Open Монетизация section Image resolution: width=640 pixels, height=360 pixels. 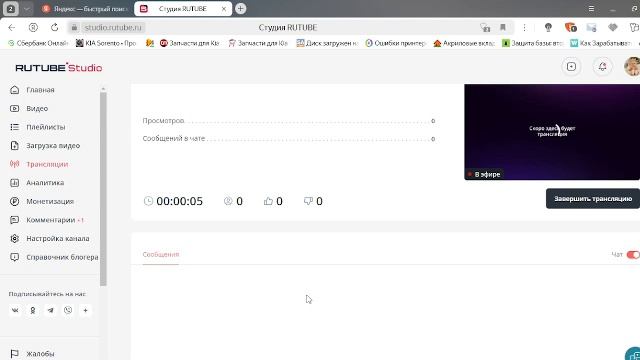click(x=50, y=201)
